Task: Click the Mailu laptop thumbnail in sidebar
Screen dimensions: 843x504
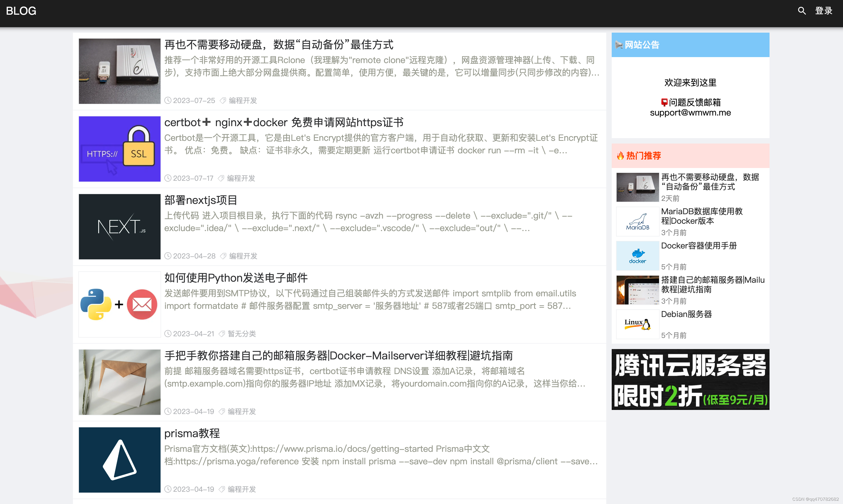Action: 638,290
